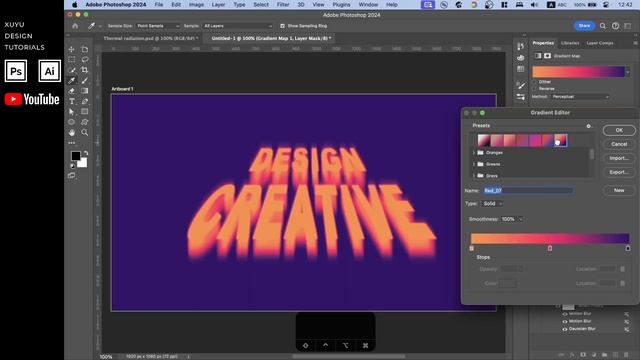Switch to the Libraries tab
The height and width of the screenshot is (360, 640).
point(570,43)
